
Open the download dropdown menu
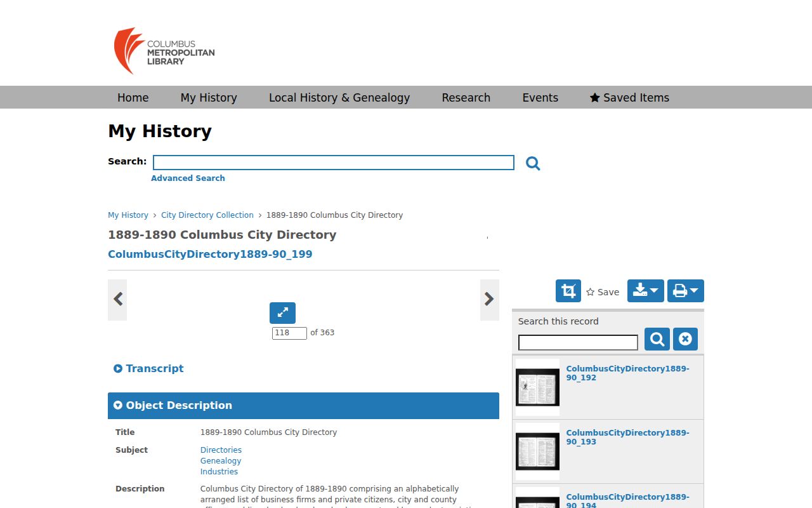[x=646, y=291]
